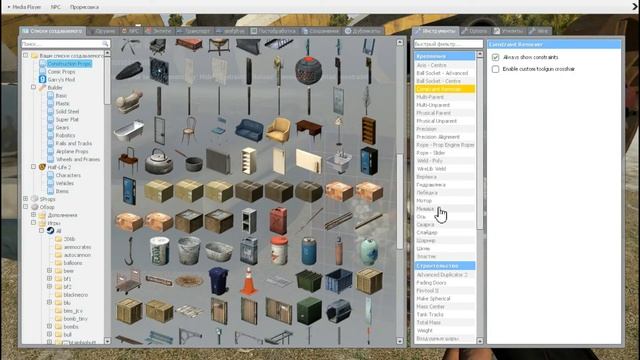The height and width of the screenshot is (360, 640).
Task: Collapse the Builder tree node
Action: point(33,87)
